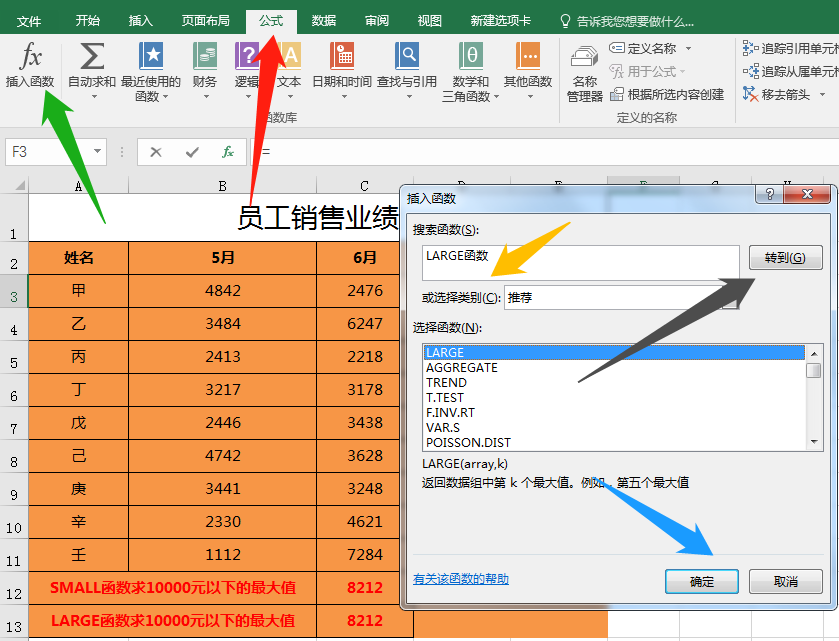Click the dialog help question mark button

[x=769, y=194]
